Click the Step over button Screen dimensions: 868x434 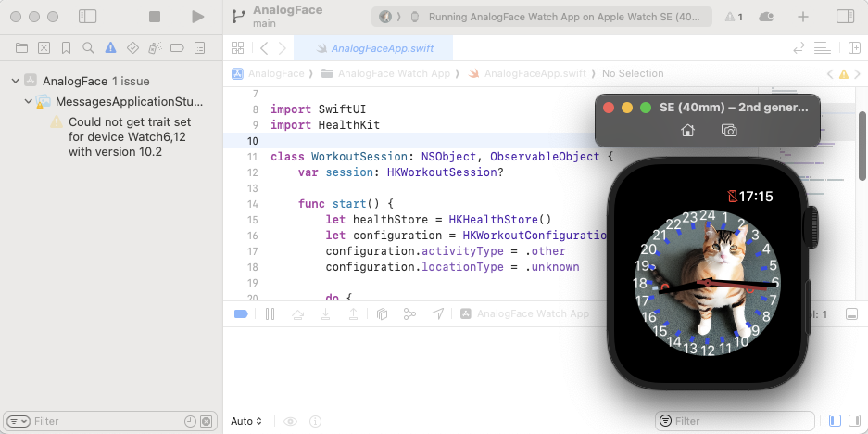[x=297, y=314]
